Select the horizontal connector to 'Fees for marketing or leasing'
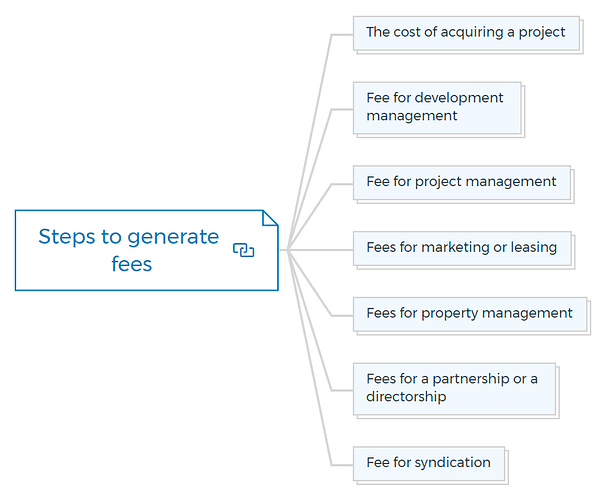The width and height of the screenshot is (613, 500). pos(321,250)
